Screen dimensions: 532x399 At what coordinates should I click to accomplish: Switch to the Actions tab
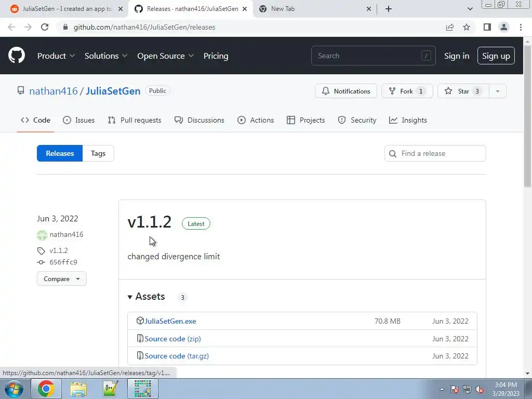pos(256,120)
